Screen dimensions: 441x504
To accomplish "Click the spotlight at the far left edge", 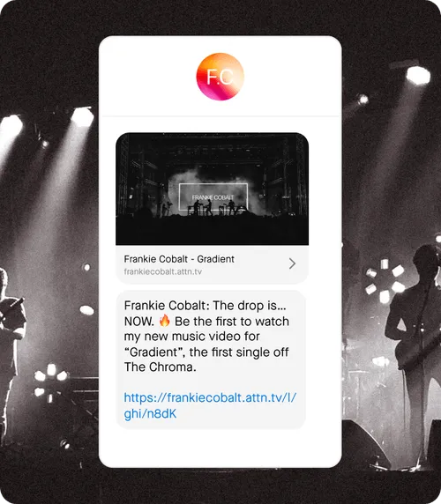I will [x=11, y=126].
